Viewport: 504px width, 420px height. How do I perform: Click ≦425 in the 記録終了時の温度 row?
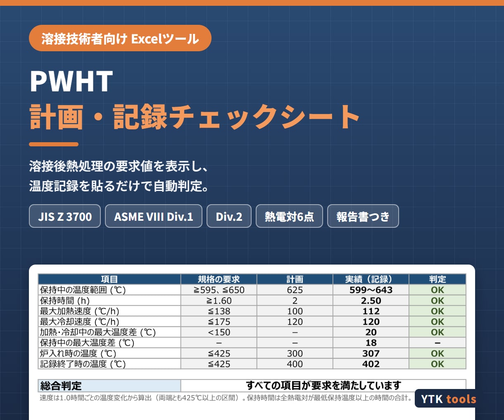pos(219,364)
